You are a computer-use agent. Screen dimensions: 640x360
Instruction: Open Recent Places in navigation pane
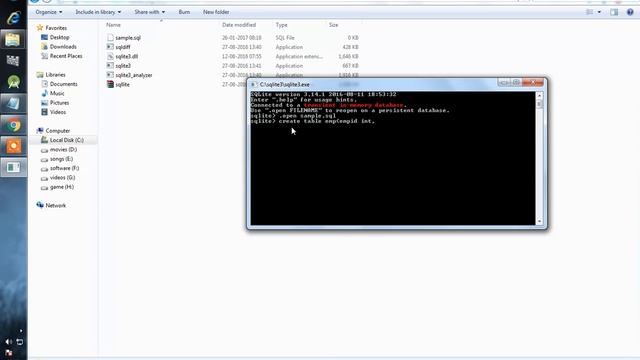point(62,56)
